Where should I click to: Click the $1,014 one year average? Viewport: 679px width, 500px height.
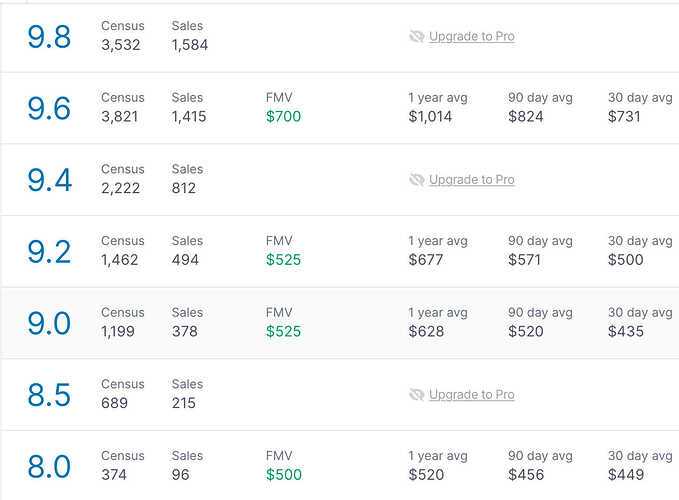pyautogui.click(x=430, y=116)
